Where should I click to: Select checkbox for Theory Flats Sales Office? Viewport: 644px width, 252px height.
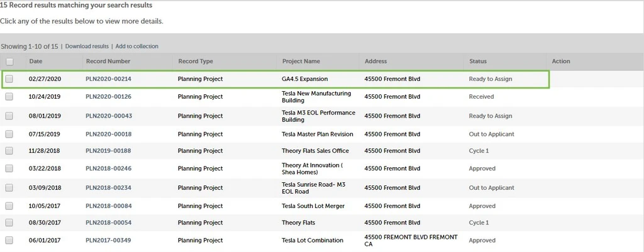(9, 151)
